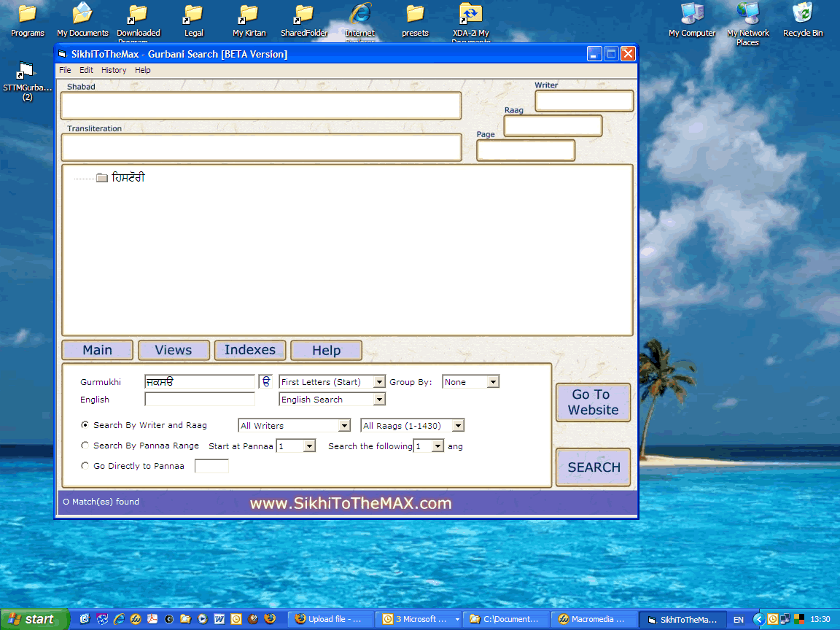Select the My Network Places icon
Viewport: 840px width, 630px height.
[747, 24]
